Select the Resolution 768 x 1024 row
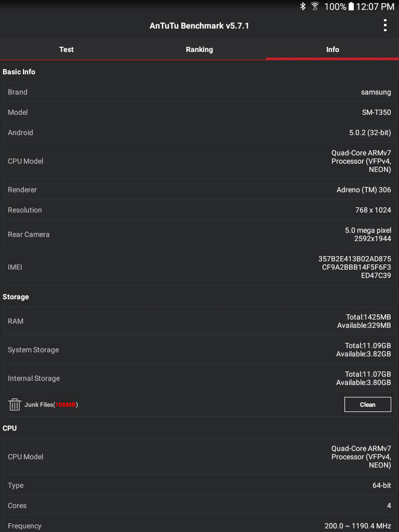Image resolution: width=399 pixels, height=532 pixels. [x=199, y=210]
